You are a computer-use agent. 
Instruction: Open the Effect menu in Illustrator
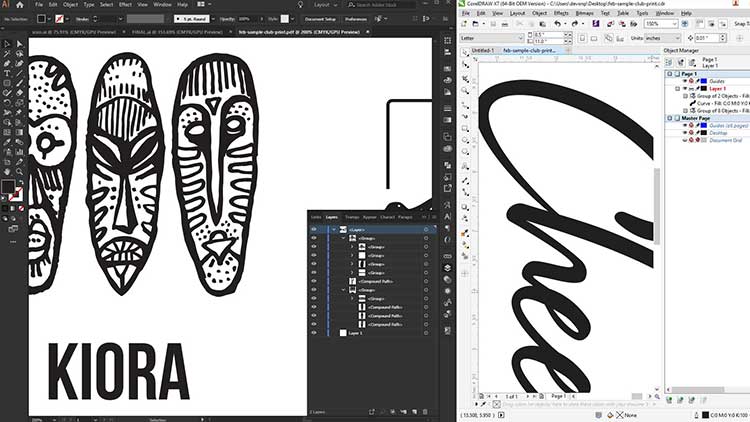[x=125, y=4]
